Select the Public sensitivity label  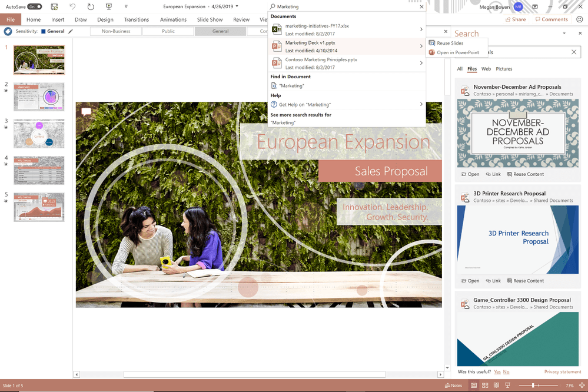pos(168,31)
